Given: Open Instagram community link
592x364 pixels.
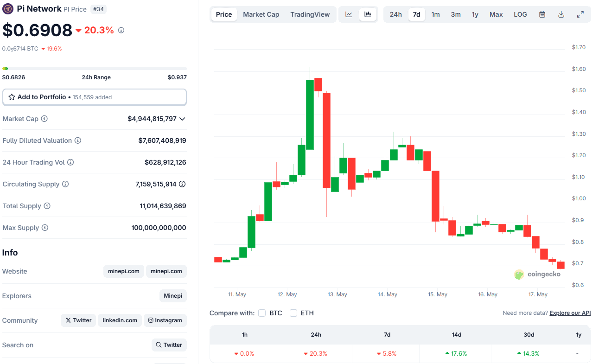Looking at the screenshot, I should [165, 320].
